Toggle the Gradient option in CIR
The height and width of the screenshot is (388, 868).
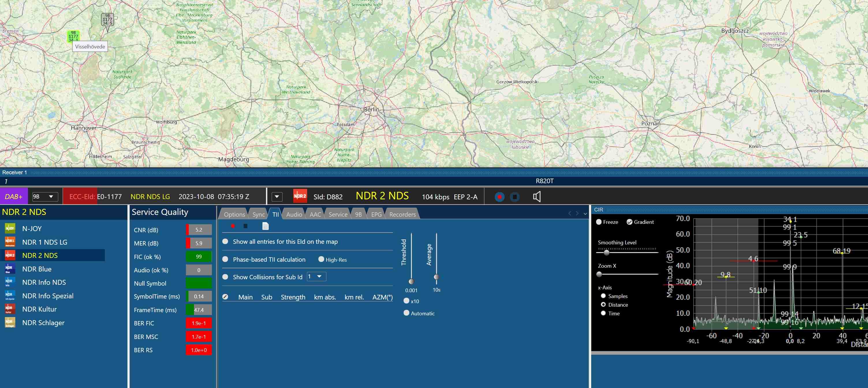click(630, 222)
